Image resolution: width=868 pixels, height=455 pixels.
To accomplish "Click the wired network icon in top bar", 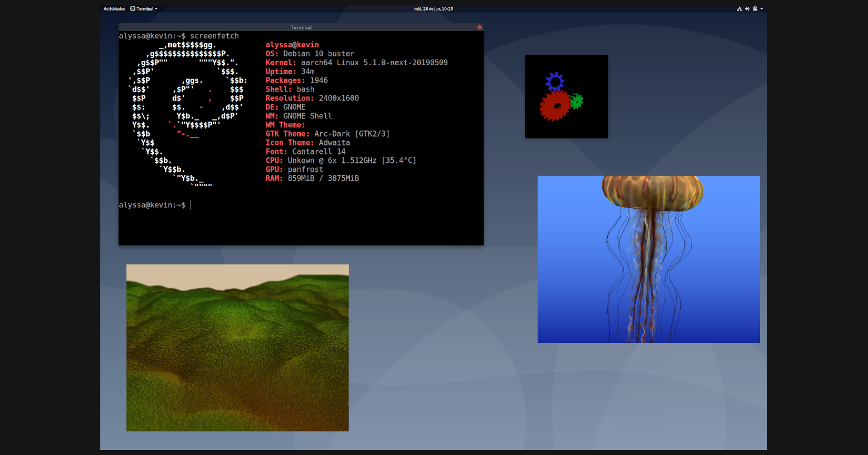I will click(x=739, y=9).
